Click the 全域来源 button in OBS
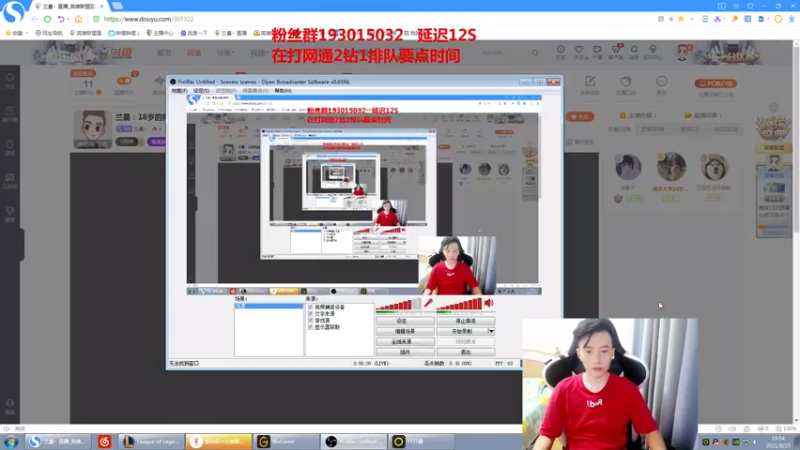This screenshot has width=800, height=450. (405, 341)
